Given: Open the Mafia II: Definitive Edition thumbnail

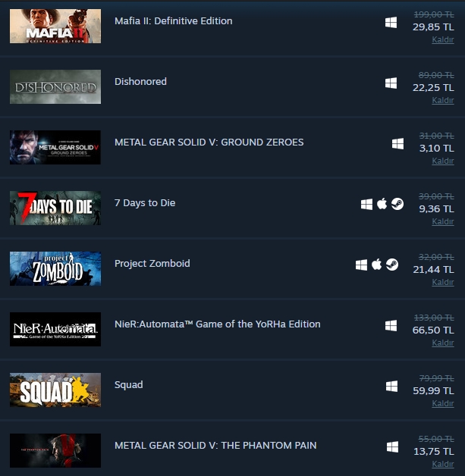Looking at the screenshot, I should (55, 26).
